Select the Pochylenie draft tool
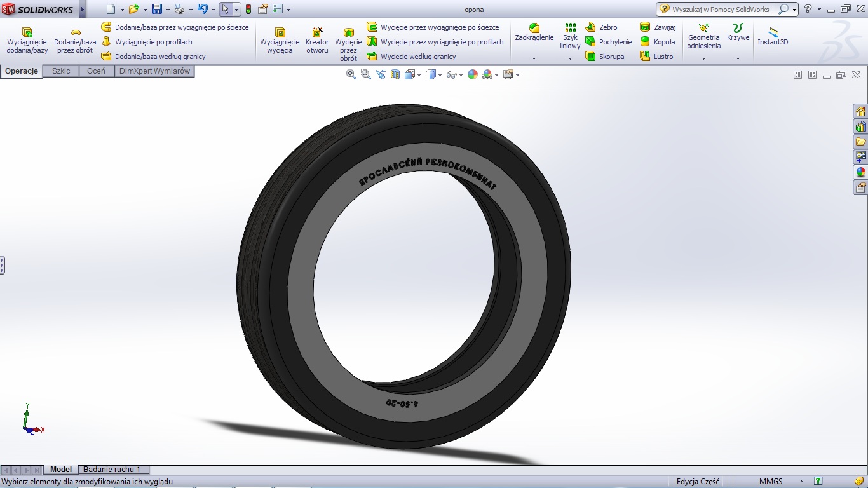Viewport: 868px width, 488px height. 608,42
